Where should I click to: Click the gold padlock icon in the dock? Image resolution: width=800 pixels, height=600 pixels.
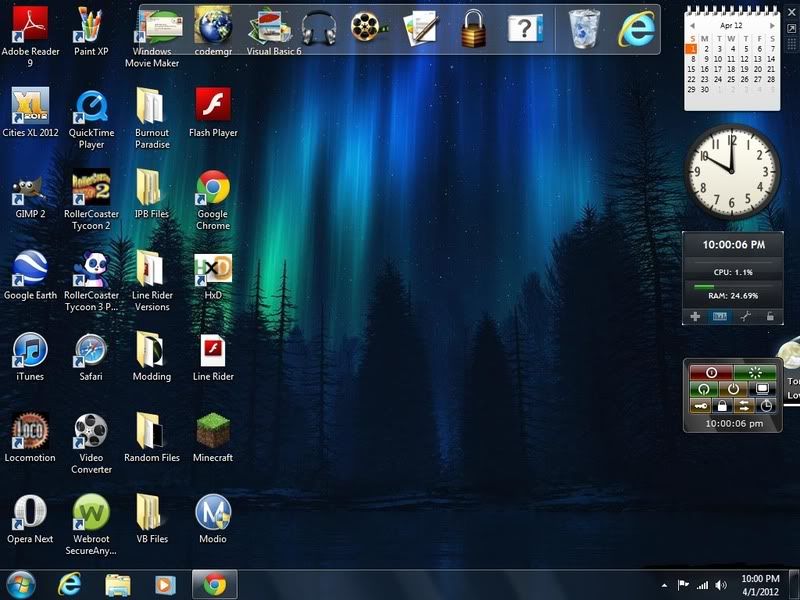[473, 29]
